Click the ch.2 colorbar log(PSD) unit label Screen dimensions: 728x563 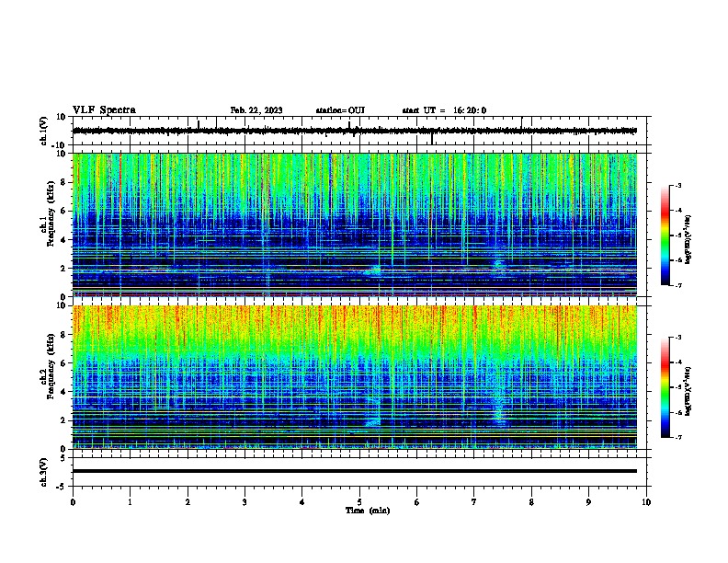[688, 391]
